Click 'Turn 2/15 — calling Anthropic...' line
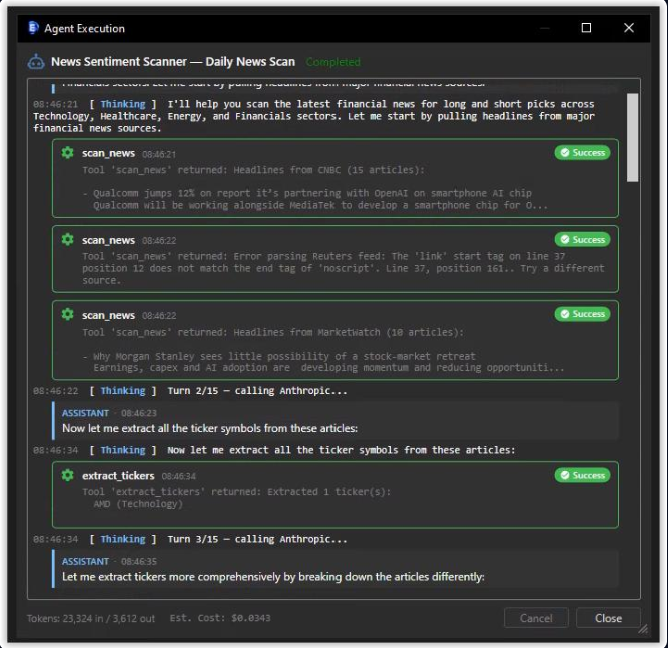668x648 pixels. point(257,391)
